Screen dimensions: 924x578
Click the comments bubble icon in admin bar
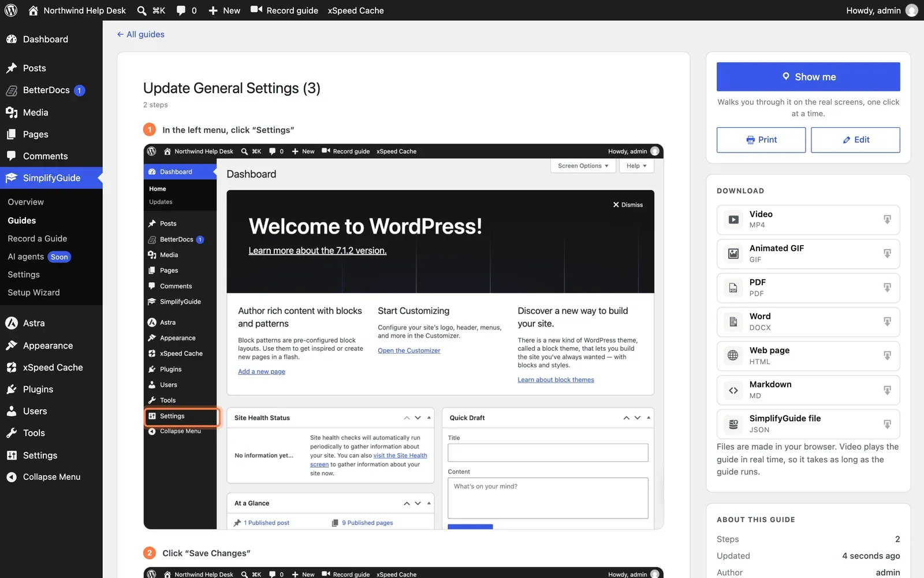click(181, 10)
